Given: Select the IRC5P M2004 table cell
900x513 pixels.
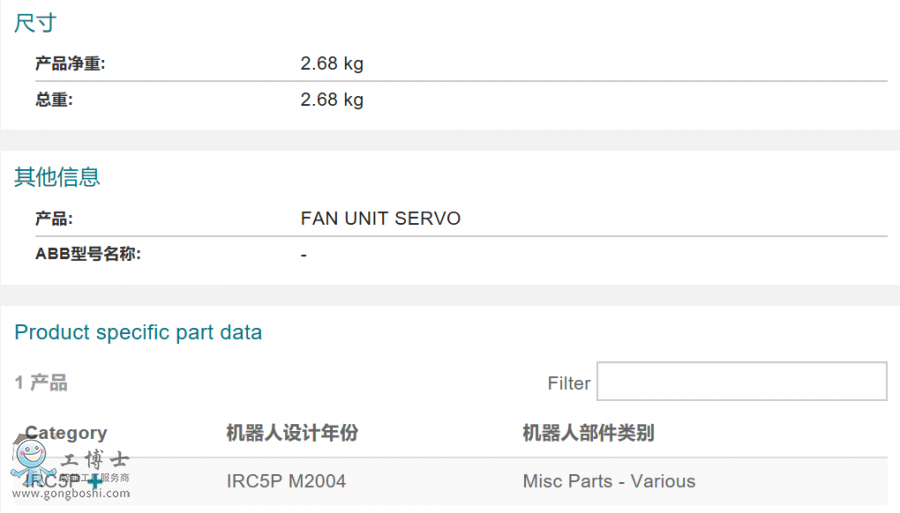Looking at the screenshot, I should (x=286, y=481).
